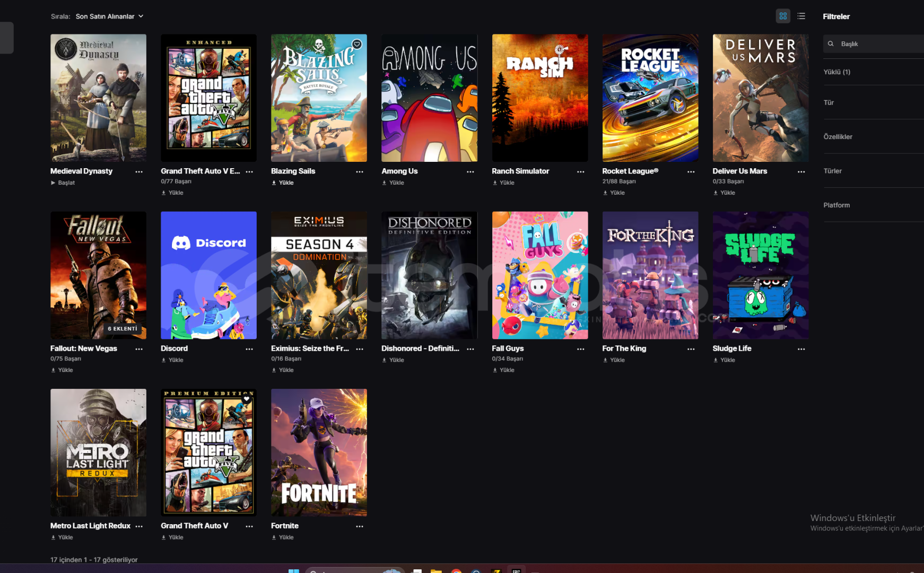
Task: Open Medieval Dynasty three-dot options menu
Action: [x=139, y=172]
